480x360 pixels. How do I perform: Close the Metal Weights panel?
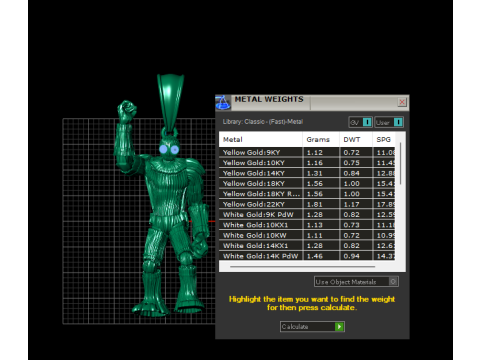[x=402, y=102]
